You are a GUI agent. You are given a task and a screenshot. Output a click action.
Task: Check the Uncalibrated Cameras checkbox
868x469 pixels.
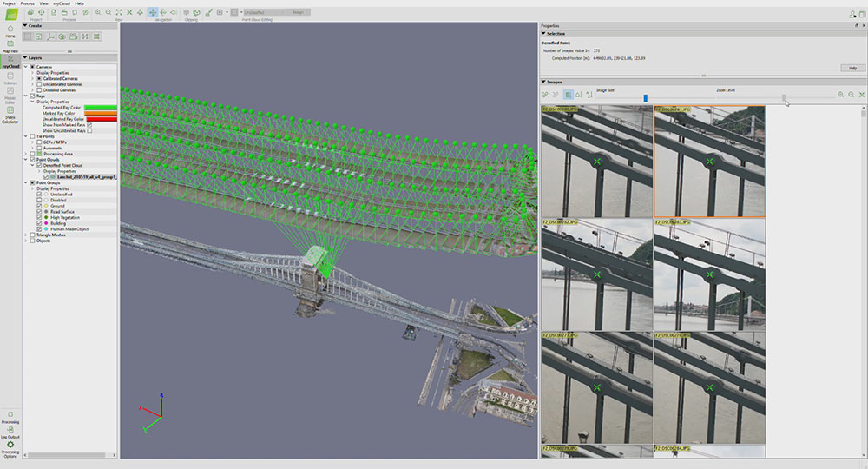click(x=39, y=84)
